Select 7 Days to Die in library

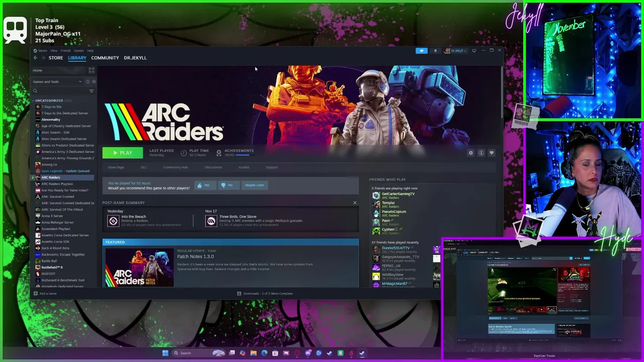[x=51, y=107]
